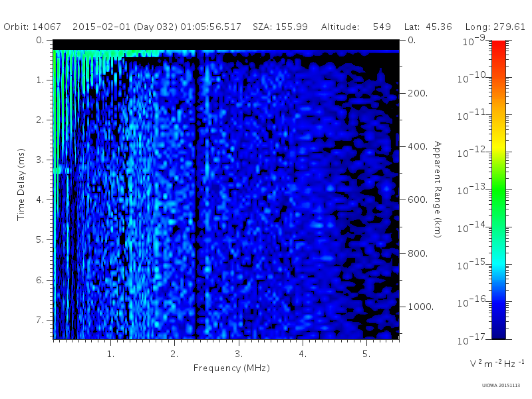Click the apparent range tick '400.'
This screenshot has height=399, width=532.
(418, 146)
